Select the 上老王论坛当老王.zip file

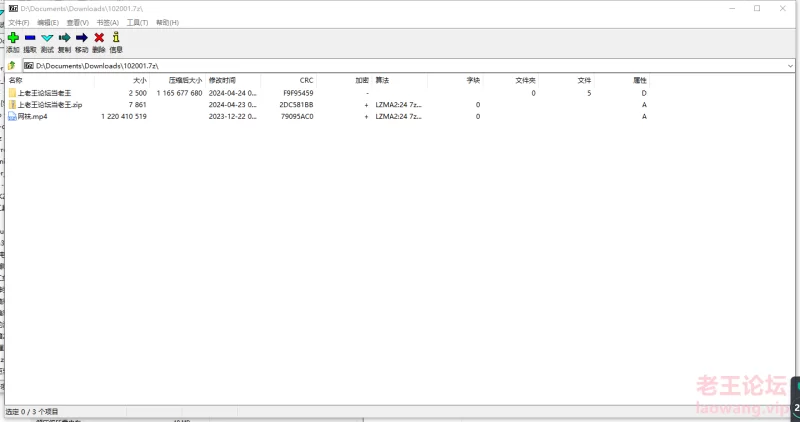point(49,104)
